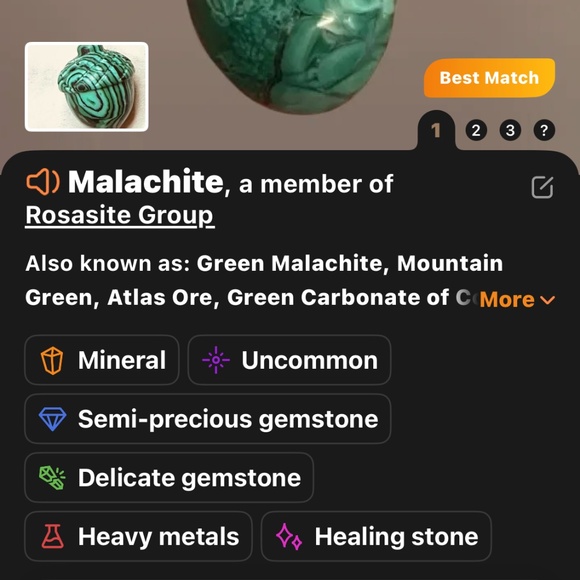Tap the green Delicate gemstone icon
This screenshot has height=580, width=580.
53,478
